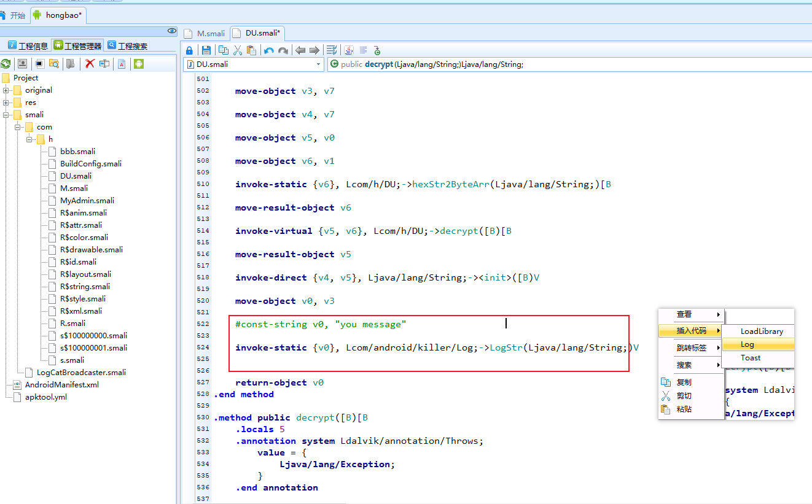Open the 工程搜索 tab

tap(127, 45)
